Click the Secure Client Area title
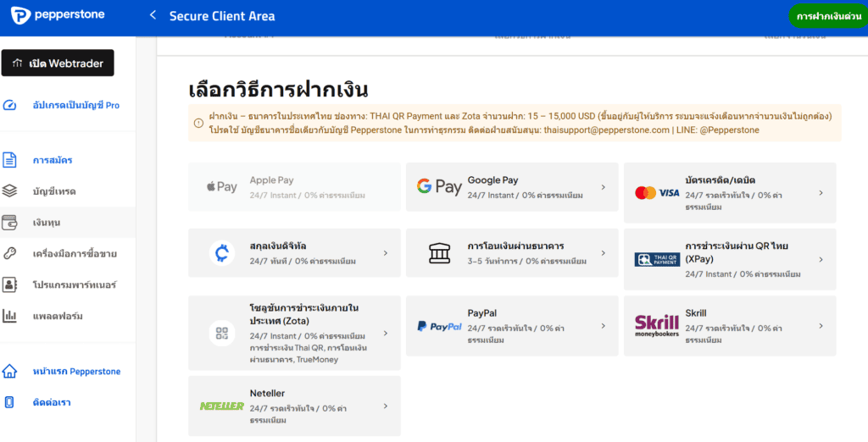This screenshot has width=868, height=442. [222, 16]
